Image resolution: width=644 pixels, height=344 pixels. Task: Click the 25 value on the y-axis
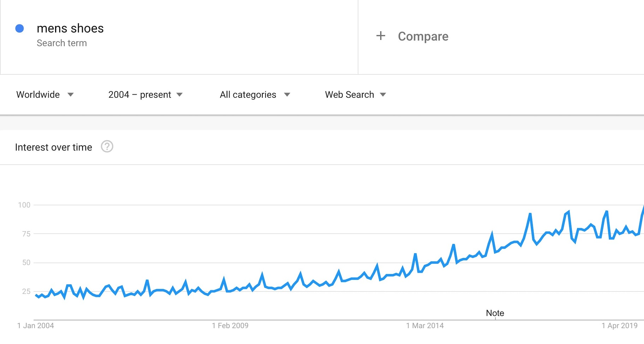click(x=26, y=291)
